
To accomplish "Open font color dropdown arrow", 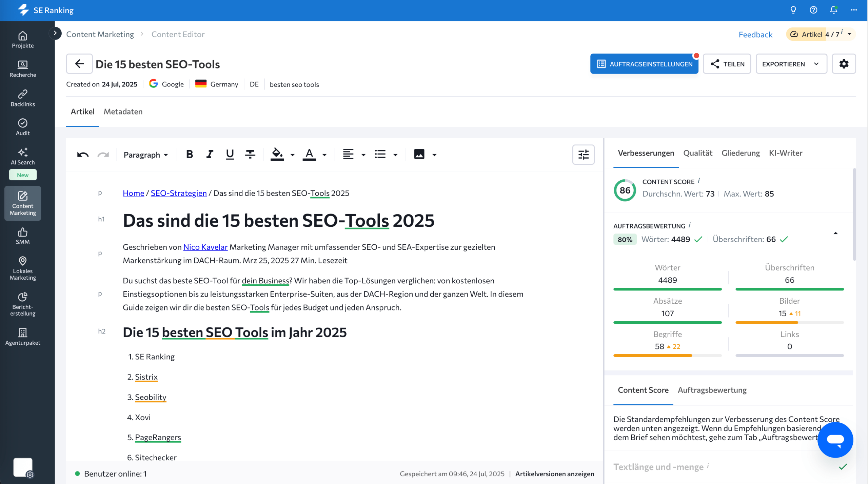I will pos(324,155).
